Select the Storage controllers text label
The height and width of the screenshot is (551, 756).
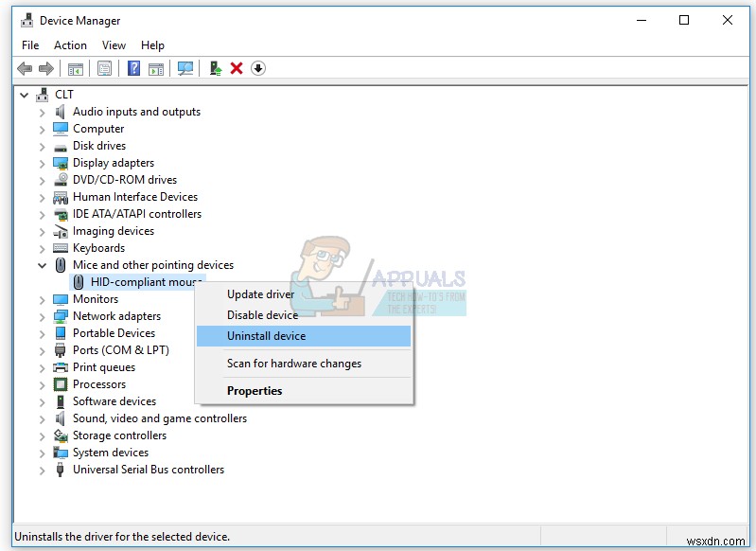coord(119,435)
